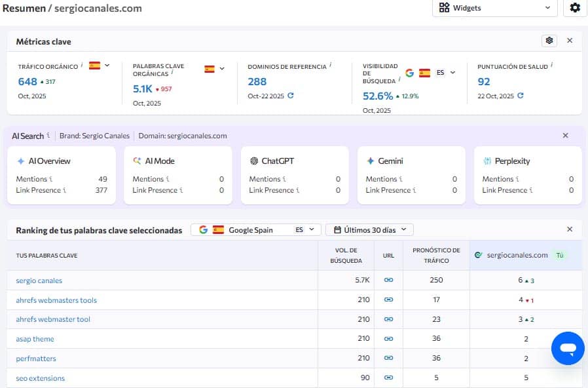The image size is (588, 388).
Task: Expand the Widgets dropdown
Action: point(495,8)
